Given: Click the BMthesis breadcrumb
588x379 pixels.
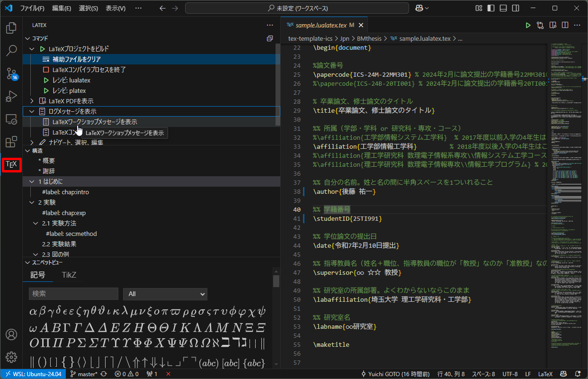Looking at the screenshot, I should pos(370,38).
